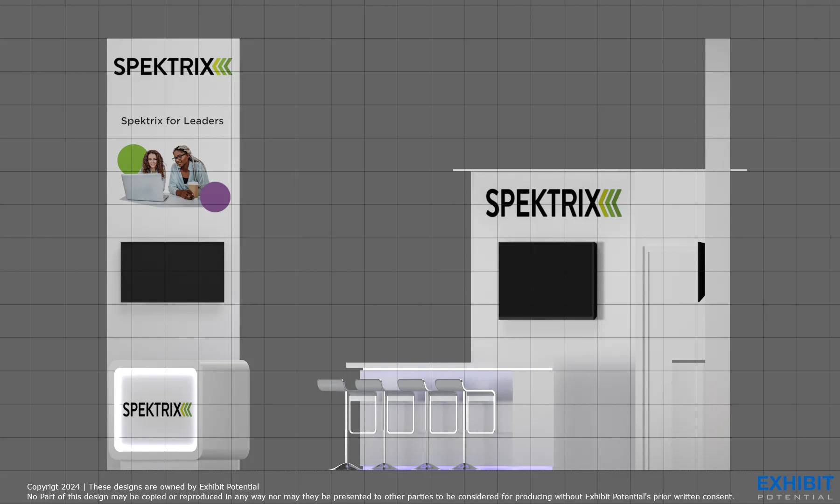Click the purple-lit bar counter top
Viewport: 840px width, 504px height.
click(x=449, y=366)
